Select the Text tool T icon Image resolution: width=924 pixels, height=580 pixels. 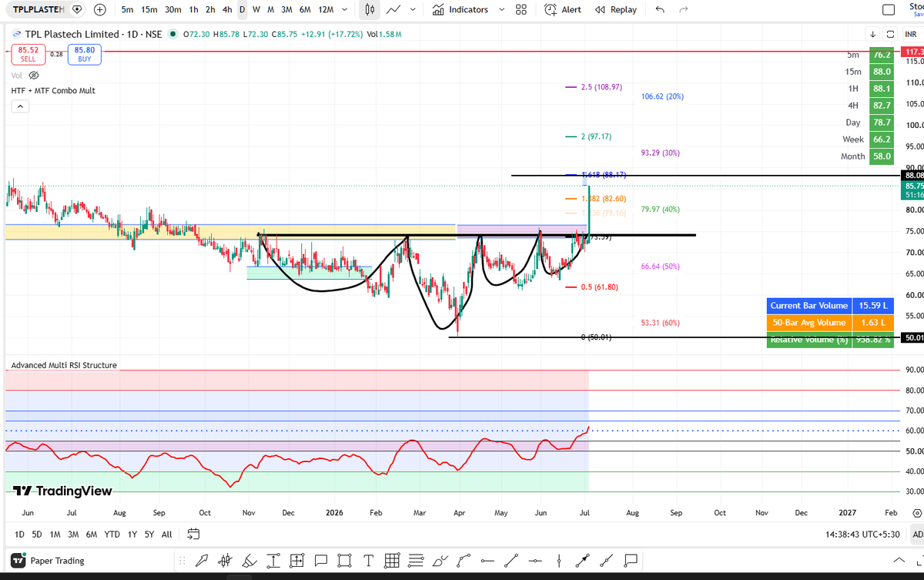pos(368,560)
